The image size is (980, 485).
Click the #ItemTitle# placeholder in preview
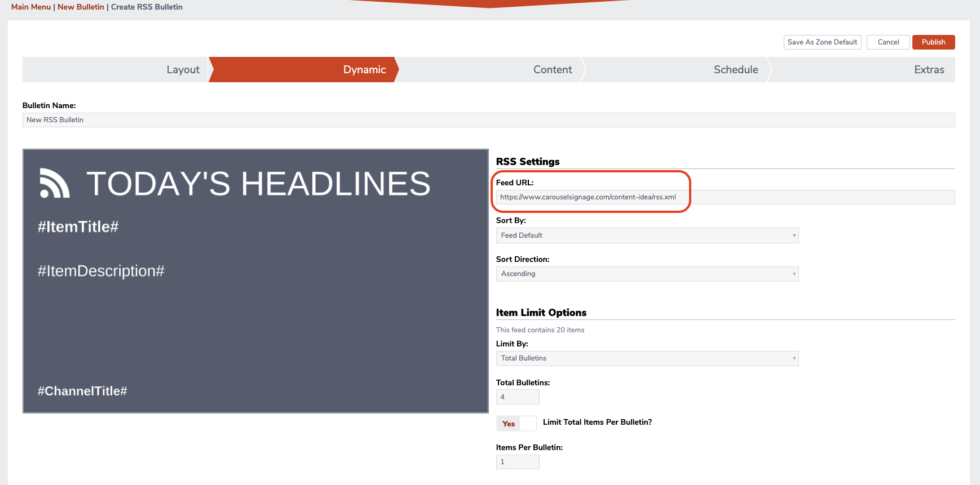click(x=78, y=227)
